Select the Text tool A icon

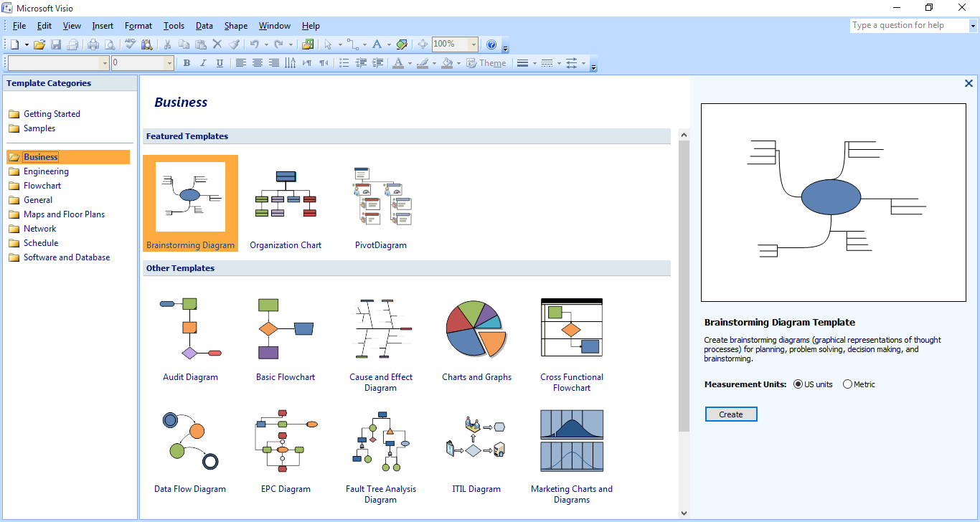coord(377,44)
